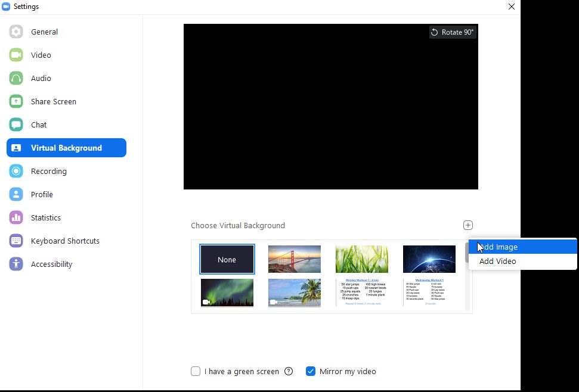Image resolution: width=579 pixels, height=392 pixels.
Task: Click the plus to add a background
Action: [x=468, y=225]
